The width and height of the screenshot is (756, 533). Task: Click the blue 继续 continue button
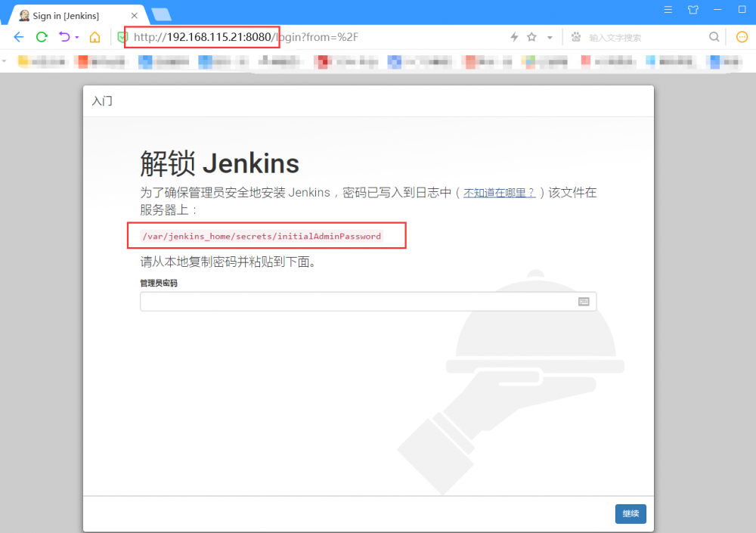[631, 513]
